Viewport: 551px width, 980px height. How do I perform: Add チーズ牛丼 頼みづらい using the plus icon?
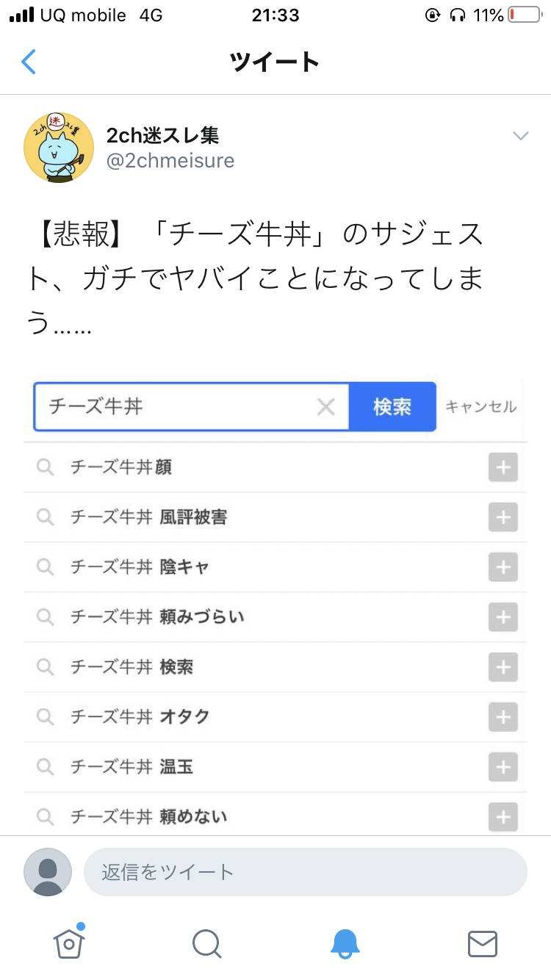pos(503,617)
